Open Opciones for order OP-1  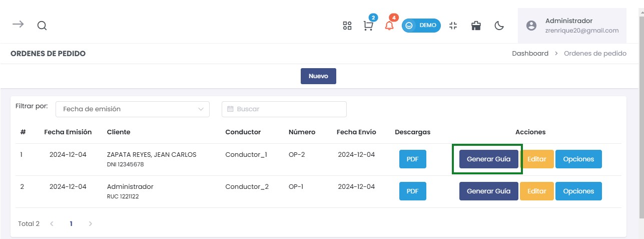click(578, 191)
